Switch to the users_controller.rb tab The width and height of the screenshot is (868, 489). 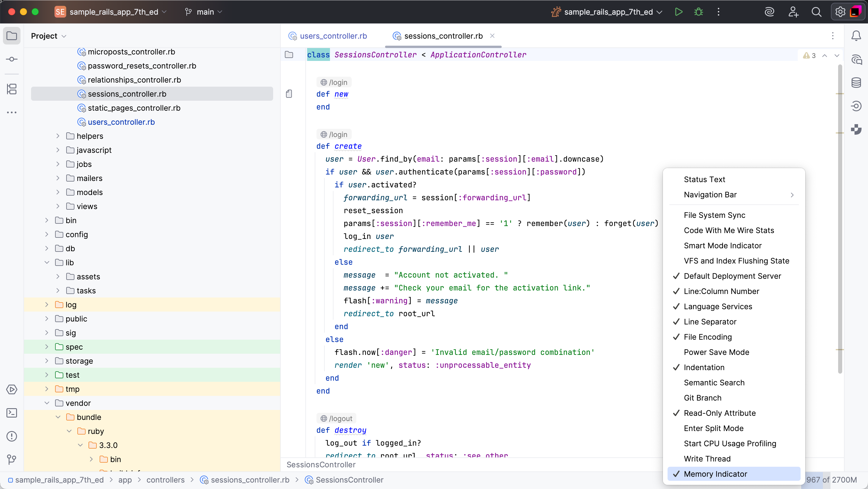click(x=333, y=36)
